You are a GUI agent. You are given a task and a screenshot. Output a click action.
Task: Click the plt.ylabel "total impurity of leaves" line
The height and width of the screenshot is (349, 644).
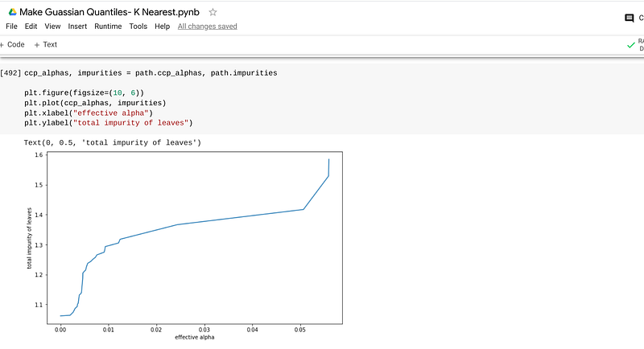pyautogui.click(x=109, y=123)
